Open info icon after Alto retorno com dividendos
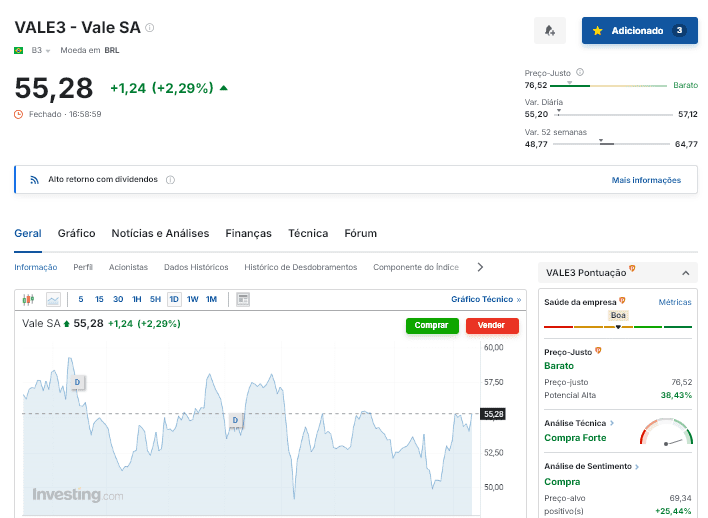 [x=170, y=180]
